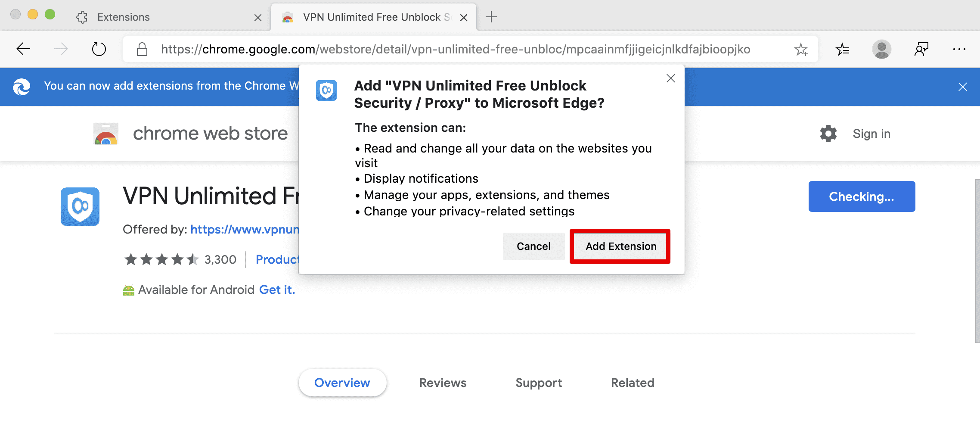Click the favorites star in address bar
The height and width of the screenshot is (430, 980).
click(x=801, y=49)
